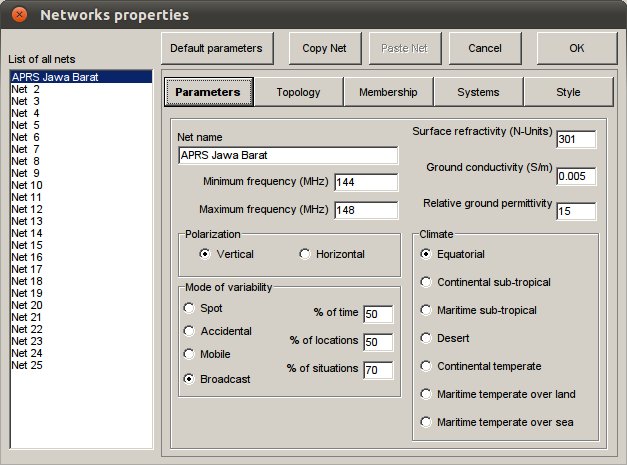
Task: Select the Mobile variability mode
Action: click(x=188, y=354)
